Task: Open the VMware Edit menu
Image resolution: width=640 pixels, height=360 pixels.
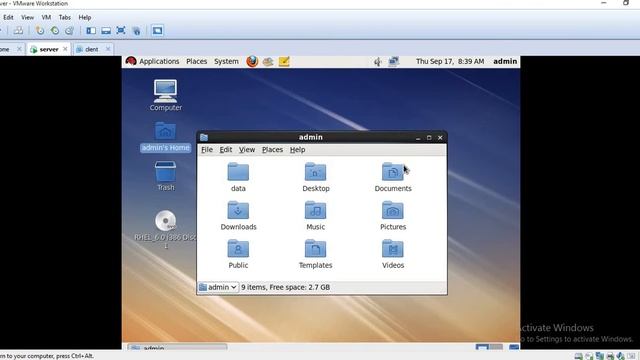Action: pos(8,18)
